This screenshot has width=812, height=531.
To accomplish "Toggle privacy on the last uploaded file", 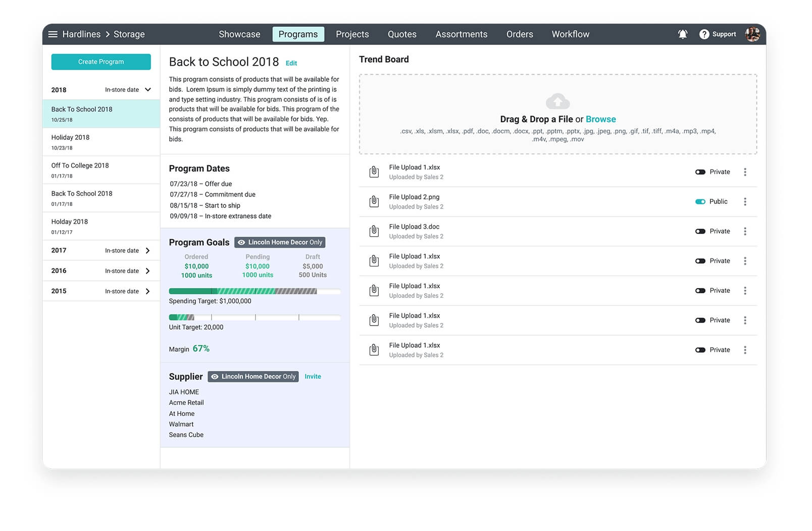I will coord(700,349).
